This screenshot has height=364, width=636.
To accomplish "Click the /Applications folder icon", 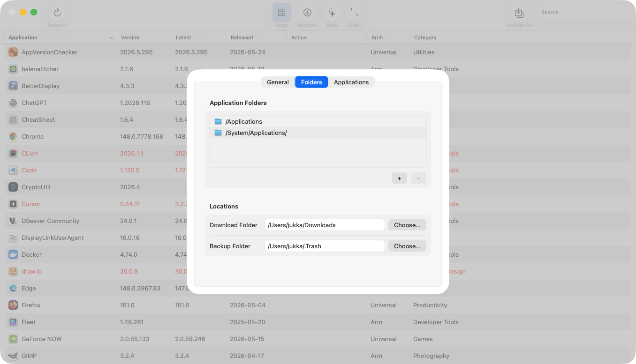I will 218,121.
